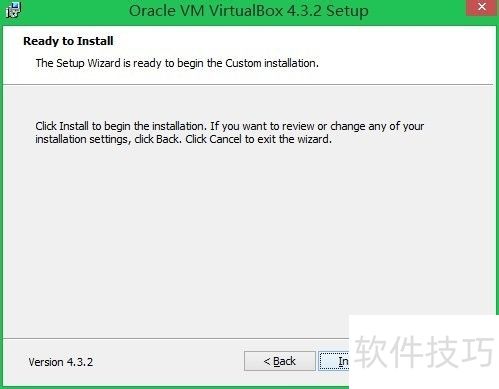
Task: Click the word Setup in the title bar
Action: [x=347, y=11]
